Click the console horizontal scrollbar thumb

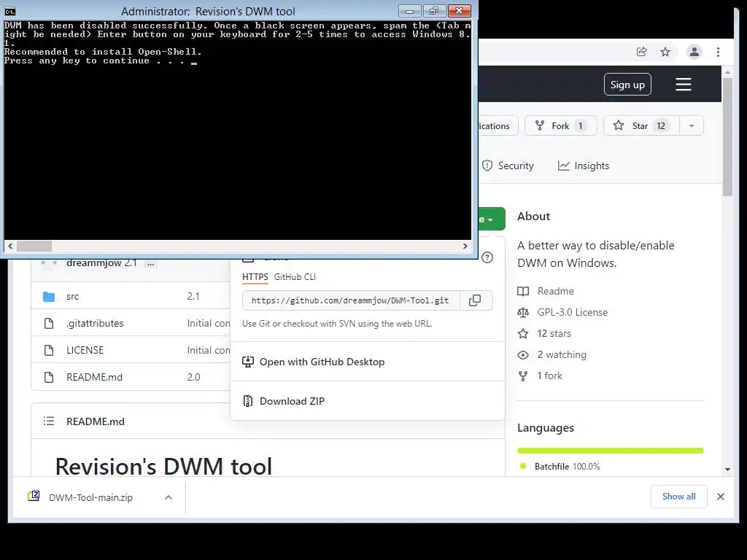click(x=34, y=246)
